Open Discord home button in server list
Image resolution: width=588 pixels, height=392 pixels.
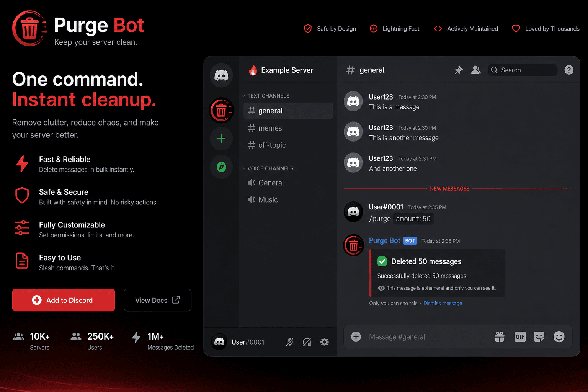point(221,75)
